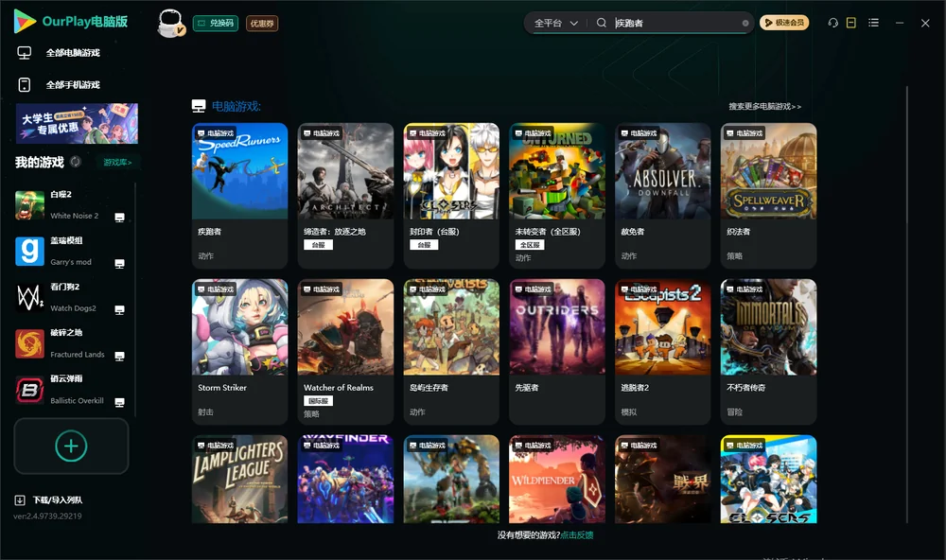Viewport: 946px width, 560px height.
Task: Open the Lamplighters League game card
Action: coord(239,480)
